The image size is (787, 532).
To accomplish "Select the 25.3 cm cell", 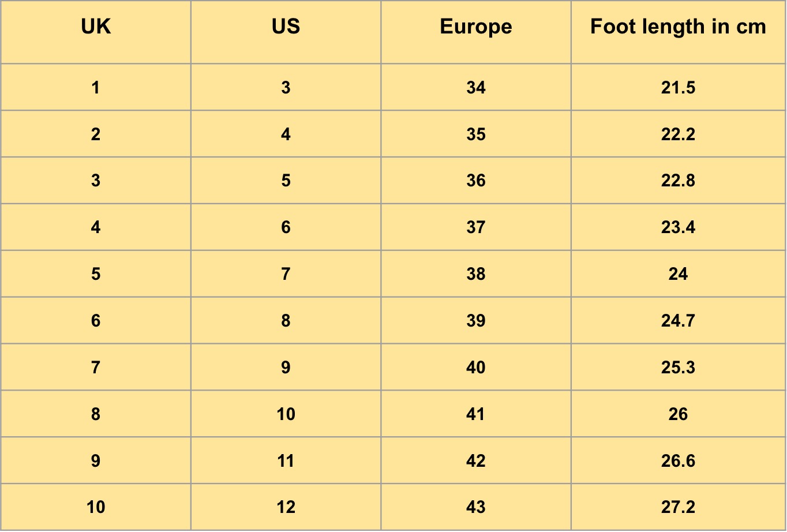I will (x=678, y=368).
